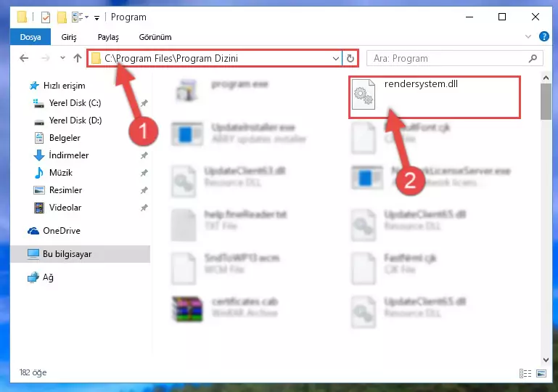Open the Paylaş ribbon tab
This screenshot has height=392, width=558.
click(x=108, y=37)
